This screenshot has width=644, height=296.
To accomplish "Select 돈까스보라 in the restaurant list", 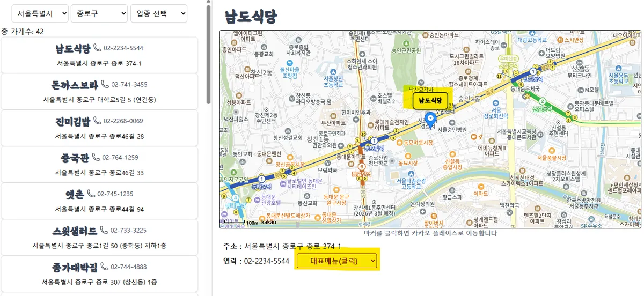I will click(x=100, y=91).
